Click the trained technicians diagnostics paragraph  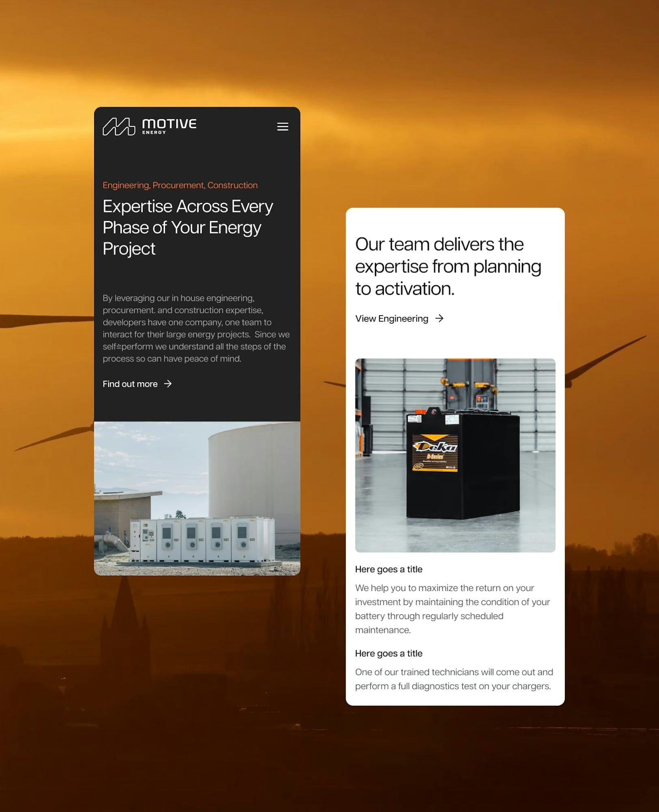[454, 679]
